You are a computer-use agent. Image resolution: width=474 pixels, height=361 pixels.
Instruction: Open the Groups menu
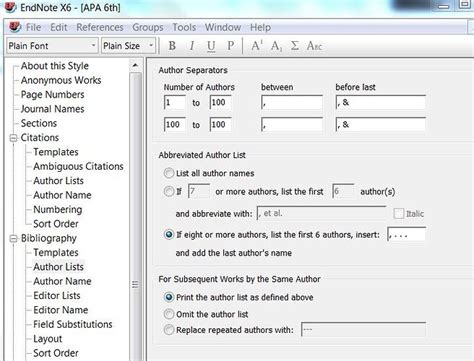tap(148, 27)
